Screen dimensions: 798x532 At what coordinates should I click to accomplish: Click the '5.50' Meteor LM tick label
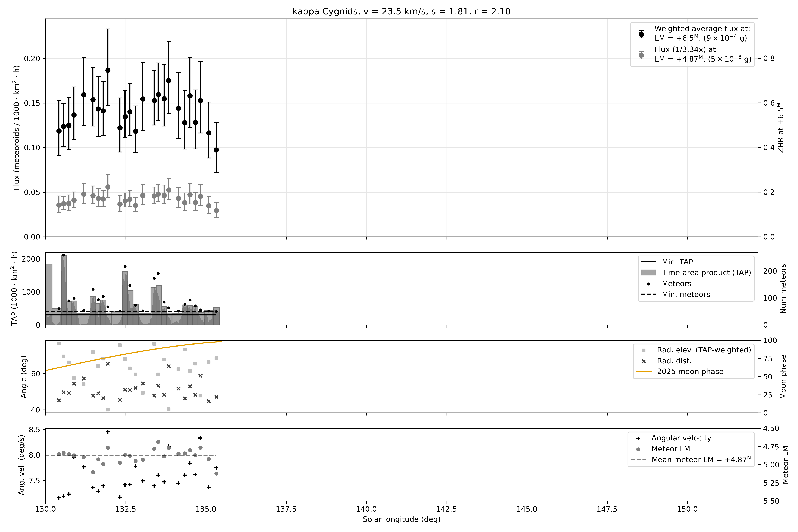coord(771,501)
